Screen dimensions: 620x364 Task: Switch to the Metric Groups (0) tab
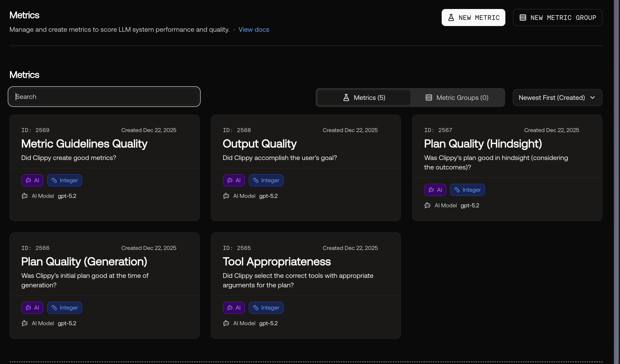point(457,98)
